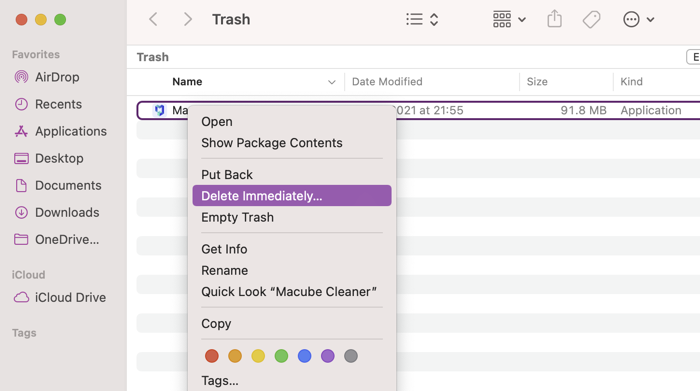
Task: Apply the green tag color
Action: 281,356
